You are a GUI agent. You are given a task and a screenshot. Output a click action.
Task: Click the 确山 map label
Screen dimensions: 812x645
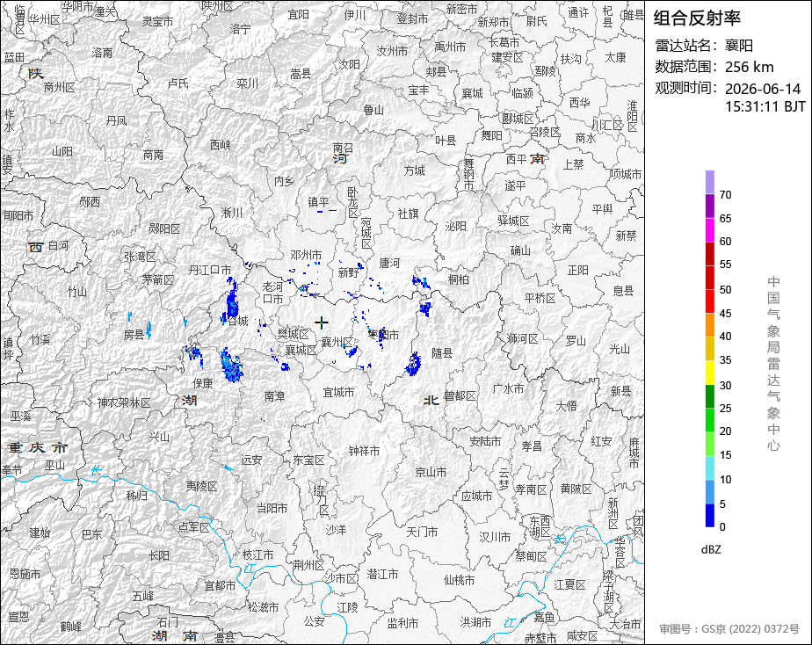(520, 250)
